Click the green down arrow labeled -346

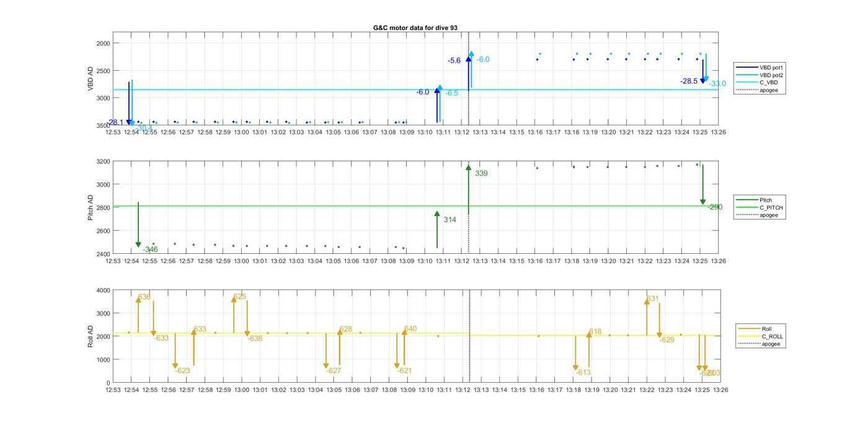point(138,225)
